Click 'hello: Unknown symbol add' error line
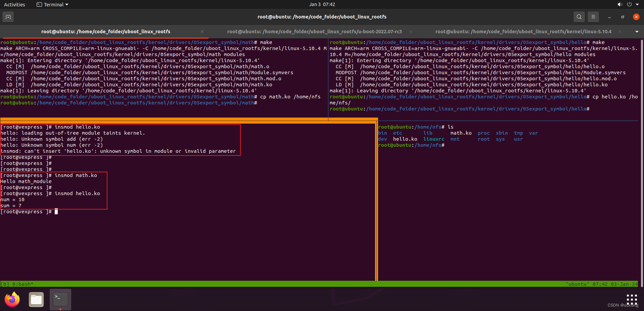This screenshot has height=311, width=644. click(52, 139)
